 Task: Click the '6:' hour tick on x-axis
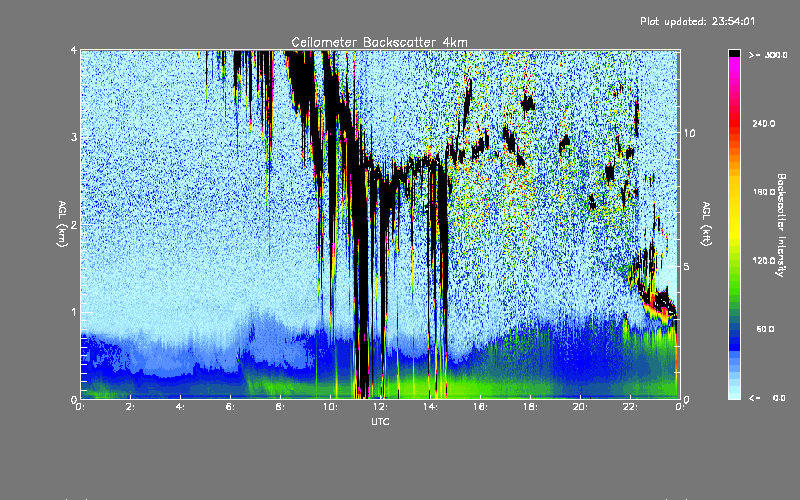coord(231,407)
